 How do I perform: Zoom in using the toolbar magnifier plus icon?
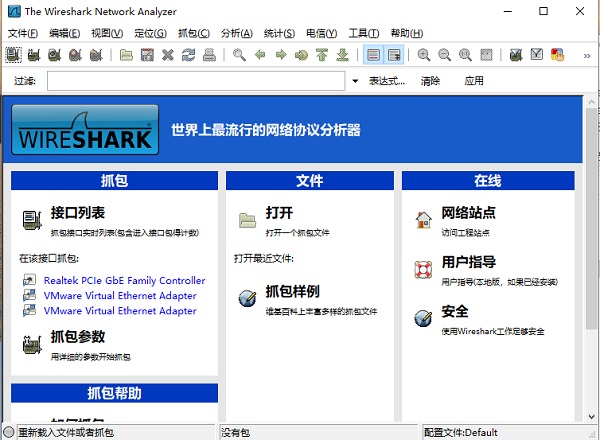point(424,55)
